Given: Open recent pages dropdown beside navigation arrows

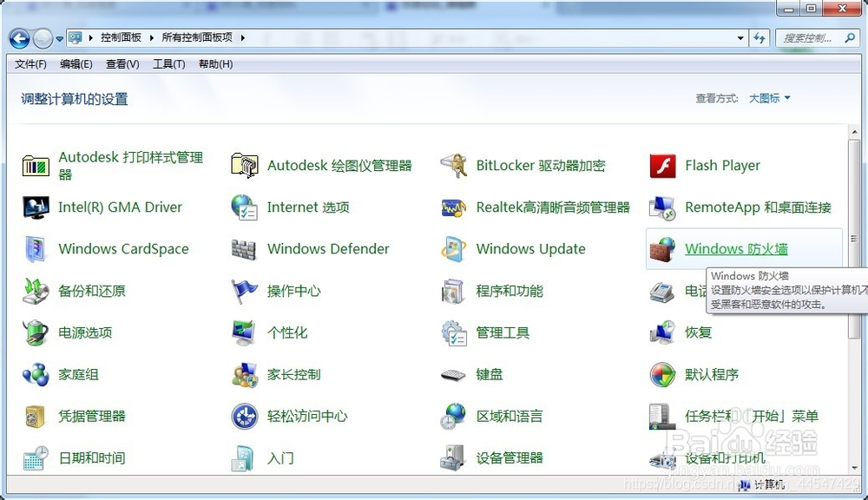Looking at the screenshot, I should [59, 39].
